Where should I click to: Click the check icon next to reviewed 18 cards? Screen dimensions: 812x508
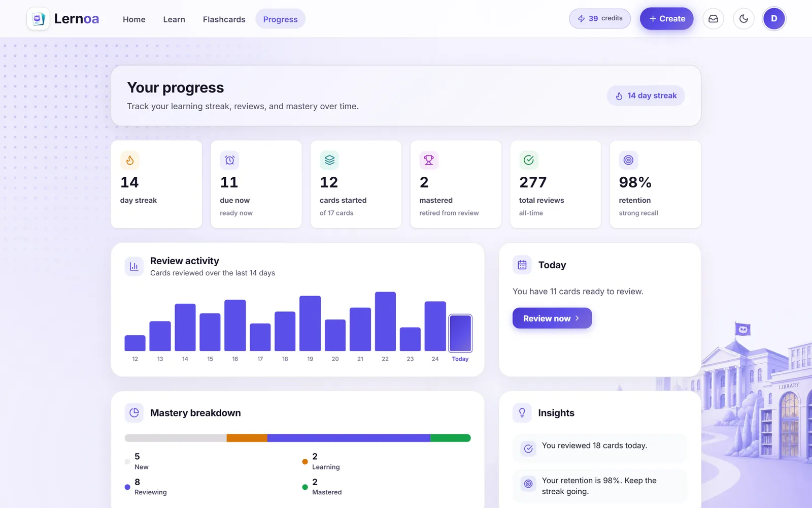528,449
